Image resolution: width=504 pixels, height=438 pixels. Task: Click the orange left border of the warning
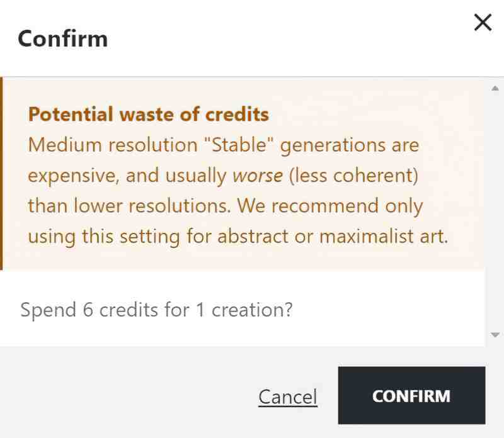1,174
